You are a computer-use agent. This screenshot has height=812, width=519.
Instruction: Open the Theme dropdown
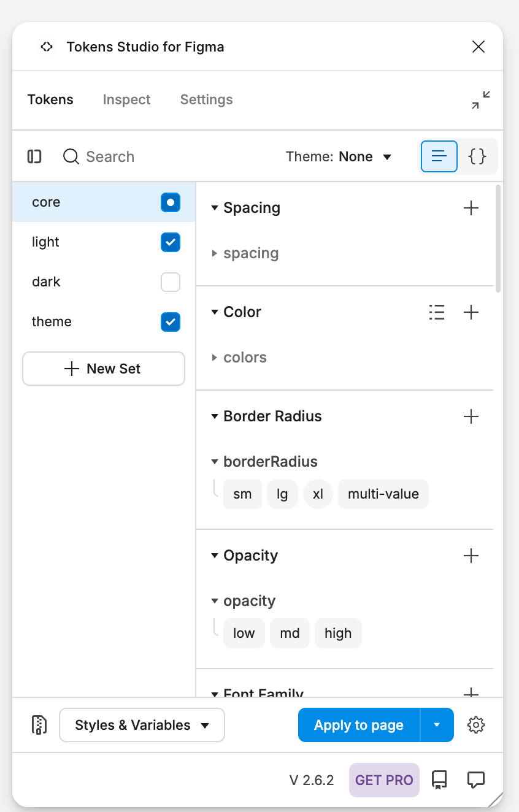(339, 157)
